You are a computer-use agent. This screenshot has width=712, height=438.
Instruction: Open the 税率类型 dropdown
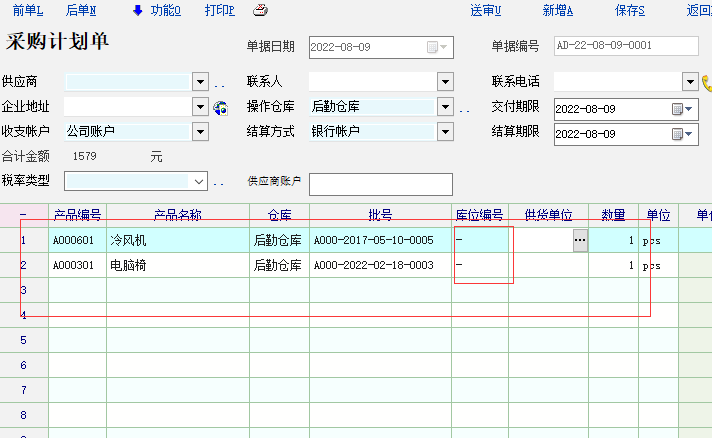pos(200,181)
